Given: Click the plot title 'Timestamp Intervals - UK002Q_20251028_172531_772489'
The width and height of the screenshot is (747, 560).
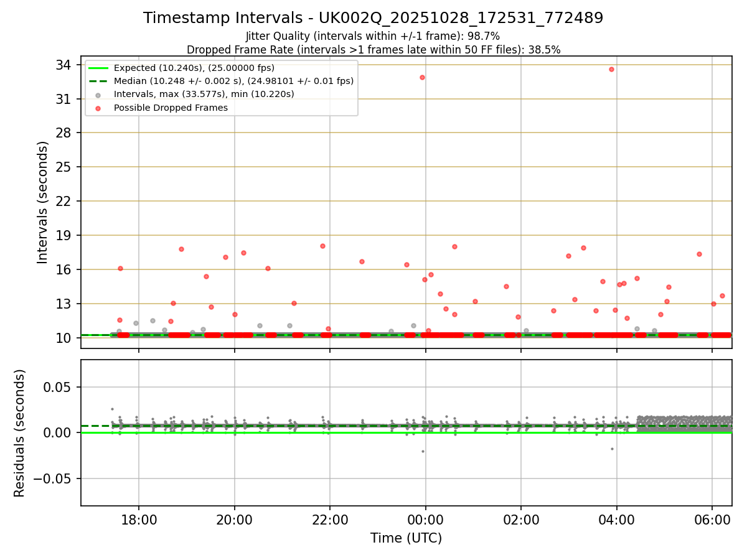Looking at the screenshot, I should click(374, 18).
